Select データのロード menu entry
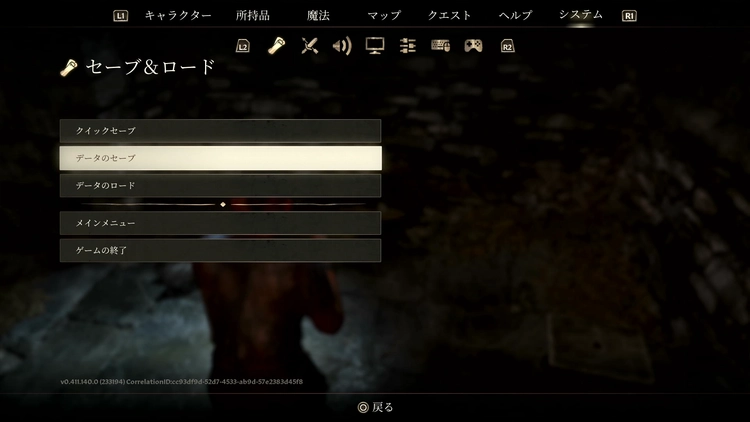Viewport: 750px width, 422px height. (220, 186)
